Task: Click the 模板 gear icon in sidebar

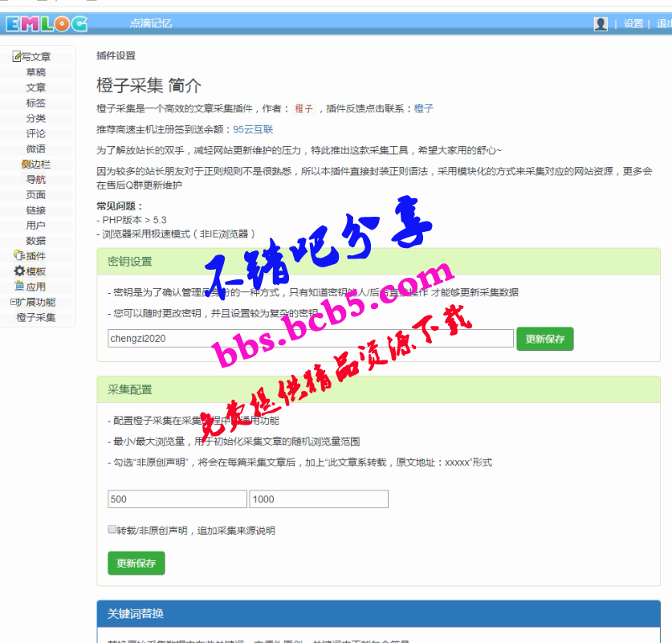Action: 19,271
